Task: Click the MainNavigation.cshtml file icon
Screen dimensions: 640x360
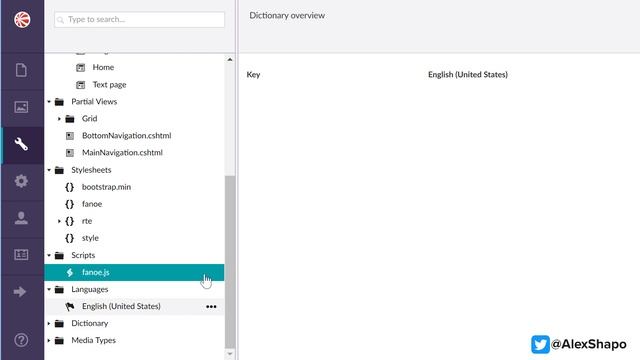Action: pos(70,153)
